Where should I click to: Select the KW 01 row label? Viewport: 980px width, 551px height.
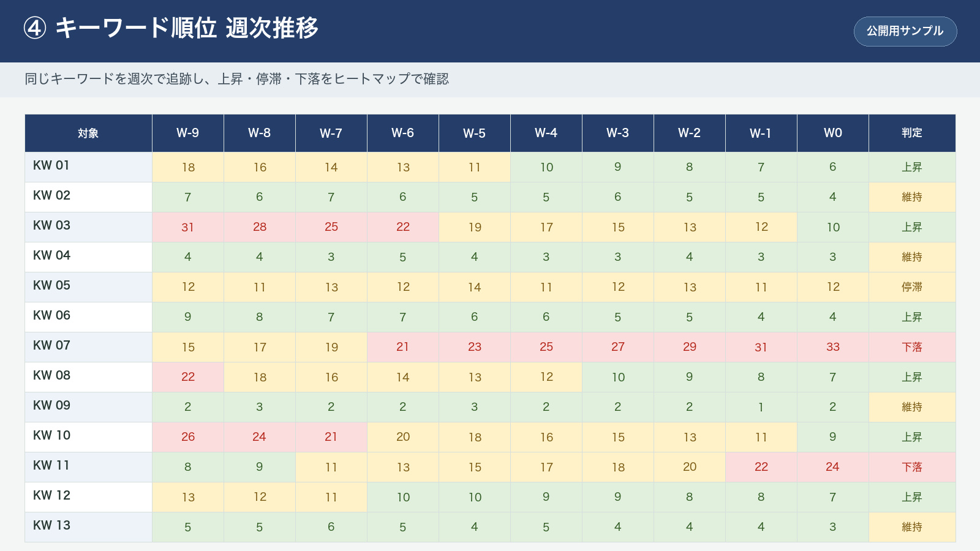(x=88, y=167)
